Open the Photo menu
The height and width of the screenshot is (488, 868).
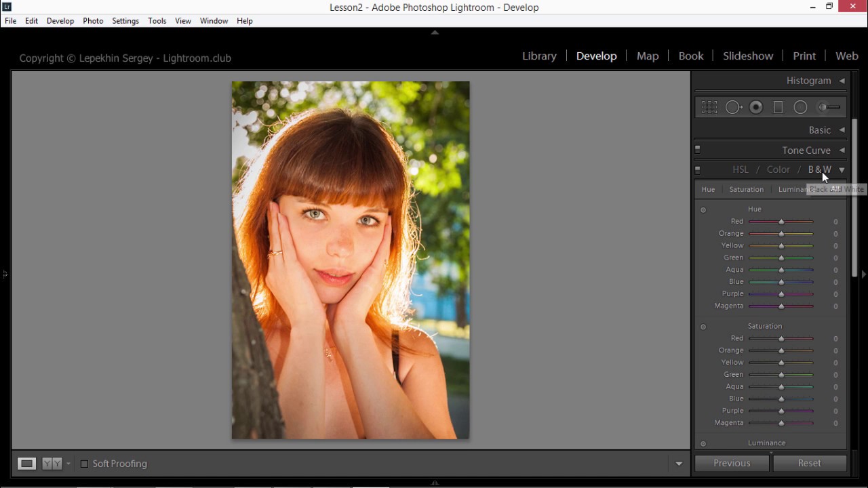pyautogui.click(x=93, y=21)
